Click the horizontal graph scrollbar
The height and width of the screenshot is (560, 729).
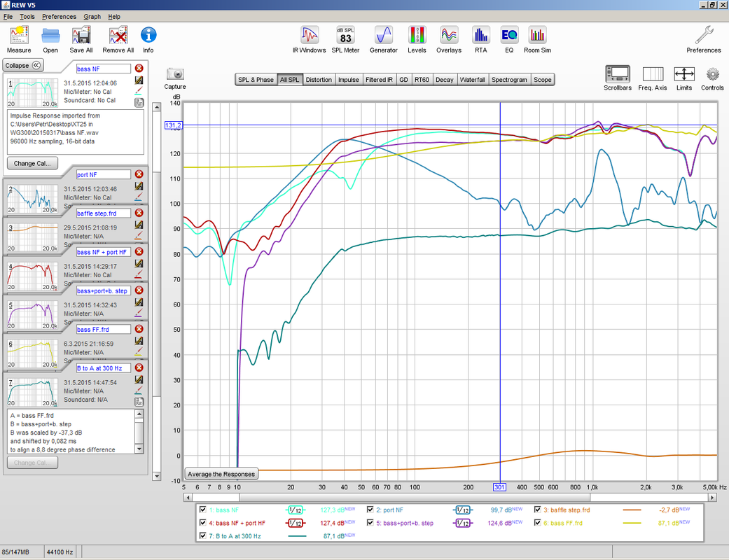click(451, 497)
